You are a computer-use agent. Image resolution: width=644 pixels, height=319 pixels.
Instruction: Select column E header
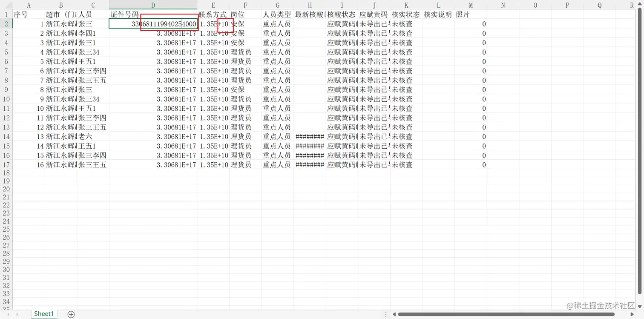coord(213,5)
